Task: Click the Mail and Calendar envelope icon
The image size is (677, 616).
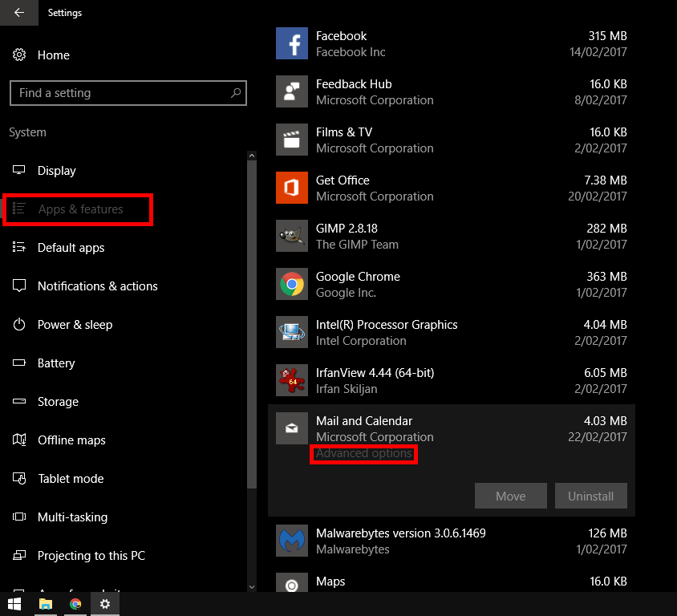Action: coord(292,428)
